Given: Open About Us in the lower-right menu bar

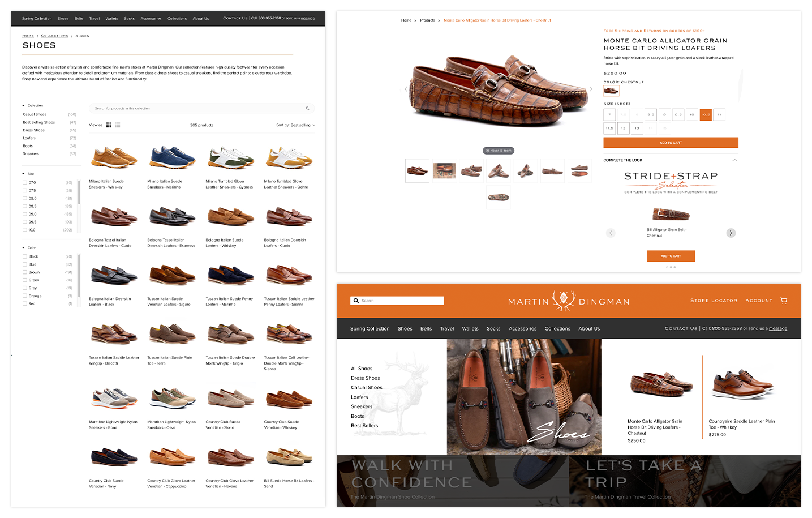Looking at the screenshot, I should [x=589, y=328].
